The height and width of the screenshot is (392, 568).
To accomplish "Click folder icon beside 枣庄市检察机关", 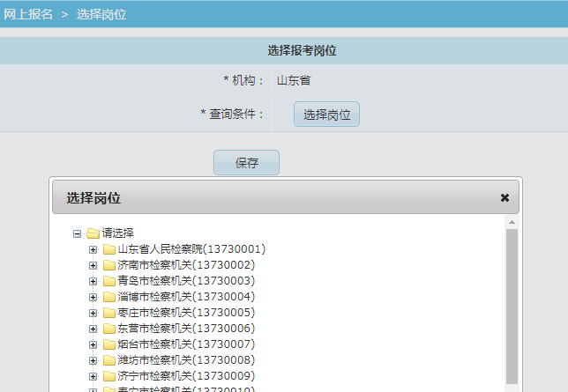I will coord(109,313).
